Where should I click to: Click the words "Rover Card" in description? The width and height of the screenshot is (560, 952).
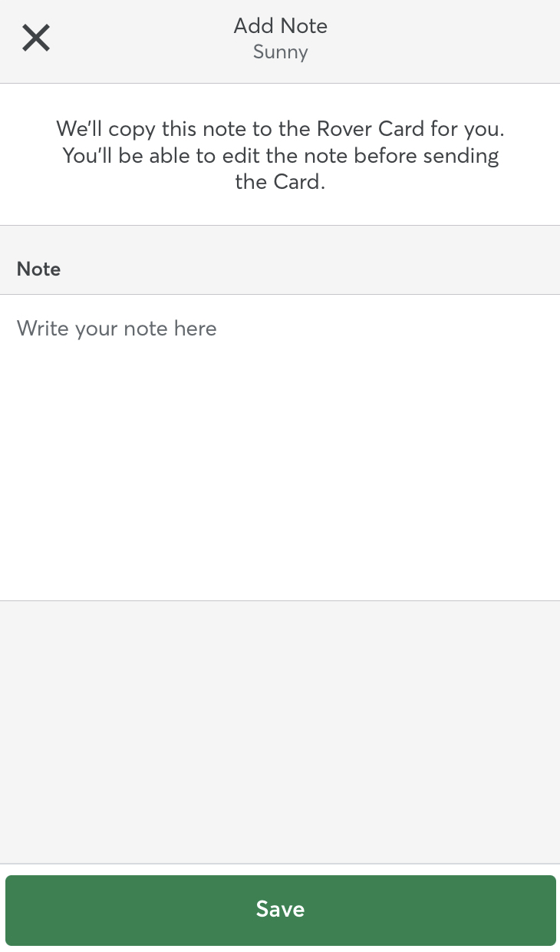tap(370, 127)
